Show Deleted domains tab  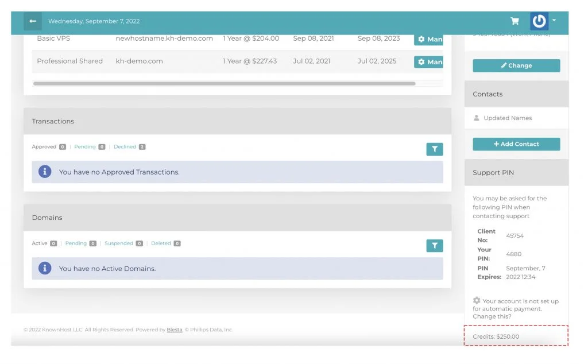tap(161, 243)
